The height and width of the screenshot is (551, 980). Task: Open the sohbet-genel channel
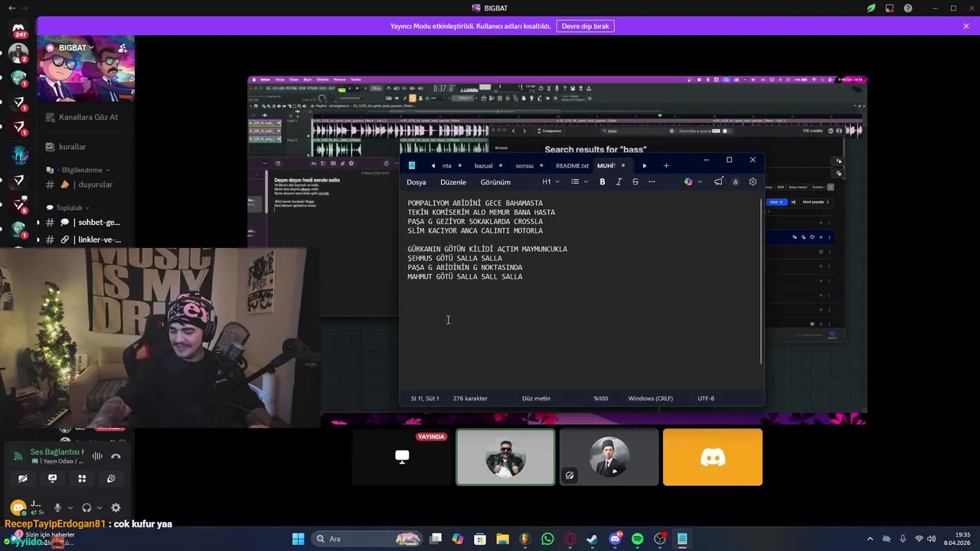[x=87, y=222]
